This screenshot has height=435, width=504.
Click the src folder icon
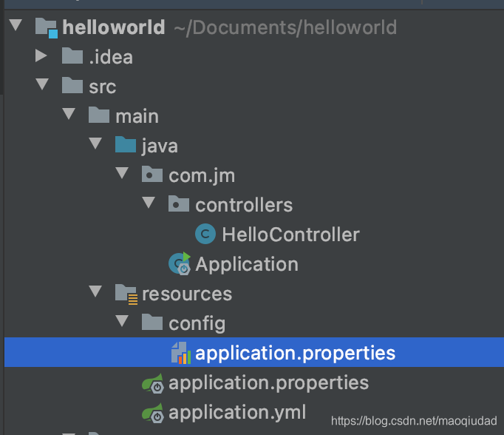[x=72, y=85]
